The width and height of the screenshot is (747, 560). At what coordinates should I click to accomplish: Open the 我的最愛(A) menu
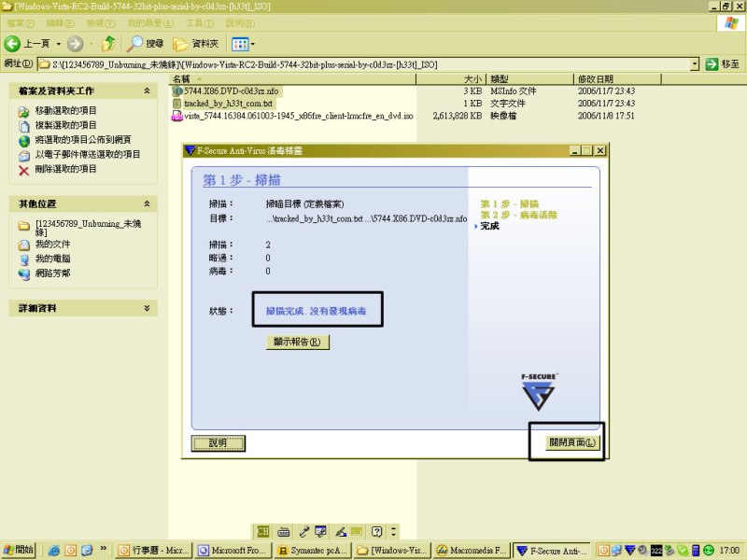[150, 22]
